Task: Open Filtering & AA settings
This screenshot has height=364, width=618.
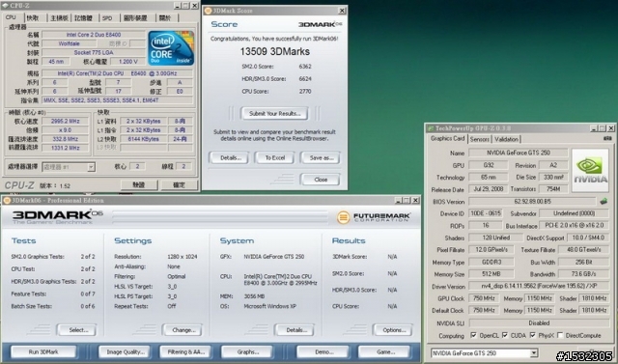Action: click(x=185, y=351)
